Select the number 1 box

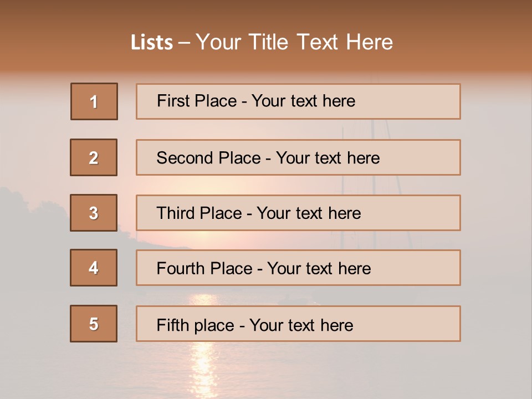[x=94, y=101]
